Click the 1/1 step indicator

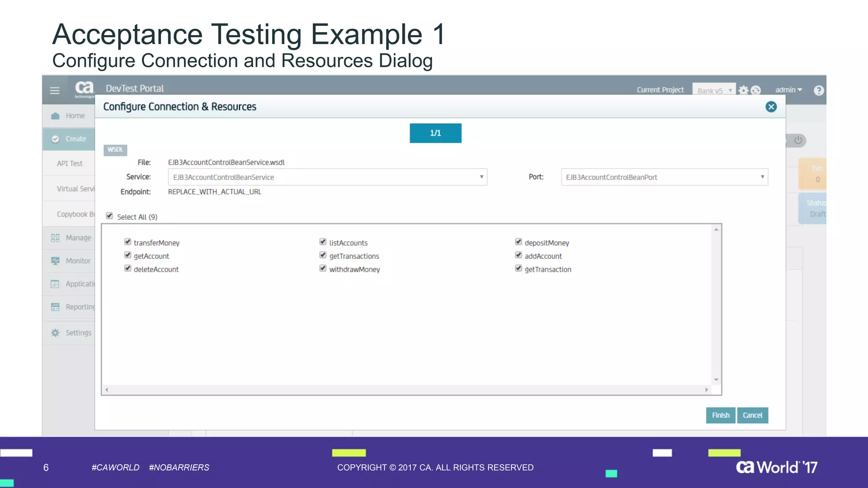pyautogui.click(x=435, y=133)
